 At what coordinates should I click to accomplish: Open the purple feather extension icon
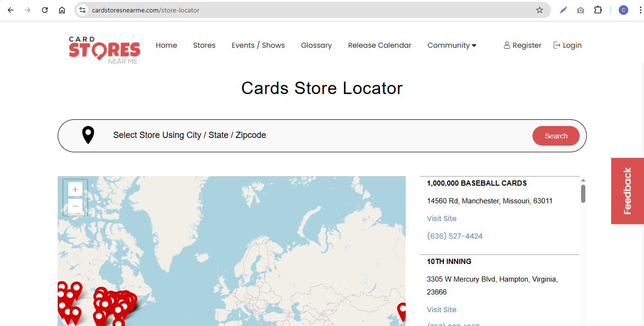pyautogui.click(x=563, y=10)
